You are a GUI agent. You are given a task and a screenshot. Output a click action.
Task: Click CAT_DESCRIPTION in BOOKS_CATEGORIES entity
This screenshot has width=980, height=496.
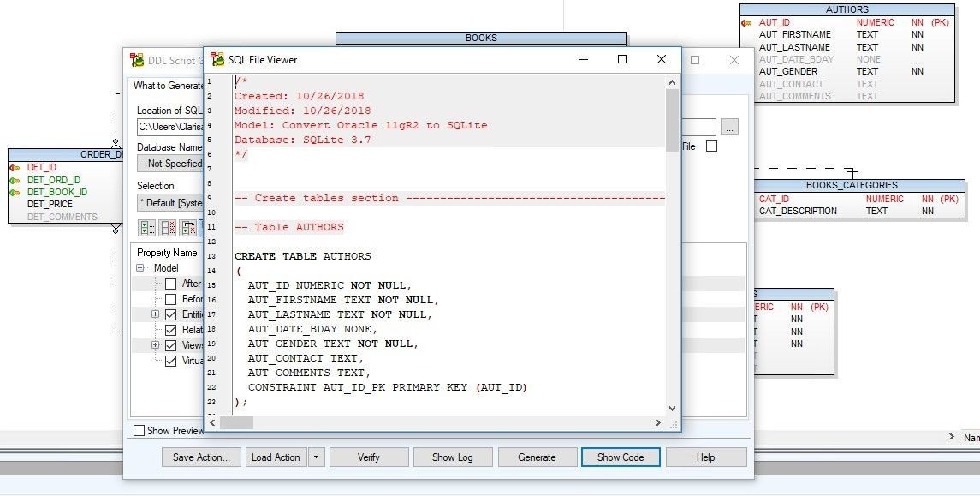pyautogui.click(x=798, y=211)
